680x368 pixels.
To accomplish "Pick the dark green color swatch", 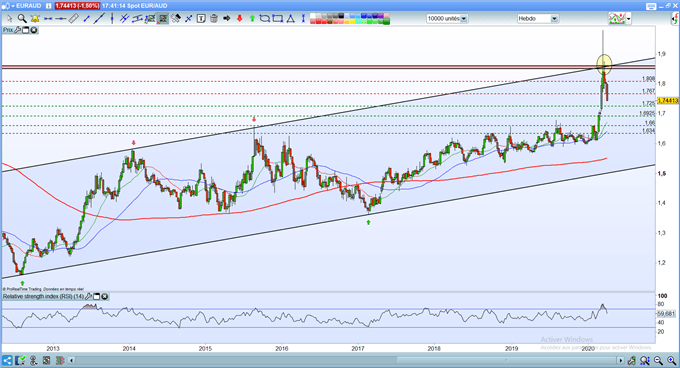I will point(386,21).
